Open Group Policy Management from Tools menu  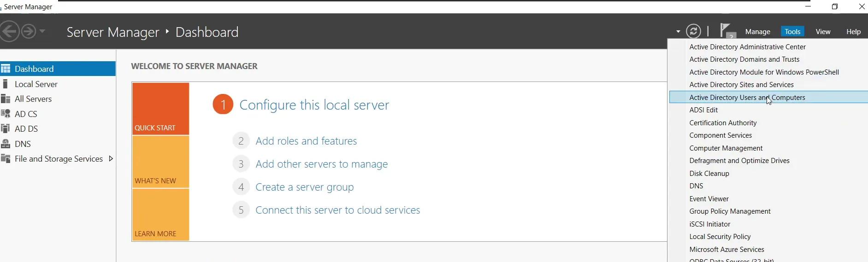coord(730,211)
